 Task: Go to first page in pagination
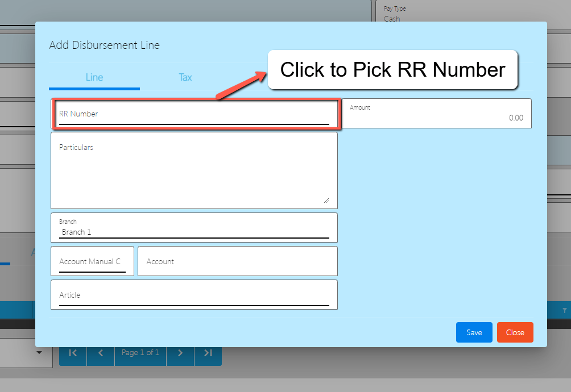tap(73, 353)
